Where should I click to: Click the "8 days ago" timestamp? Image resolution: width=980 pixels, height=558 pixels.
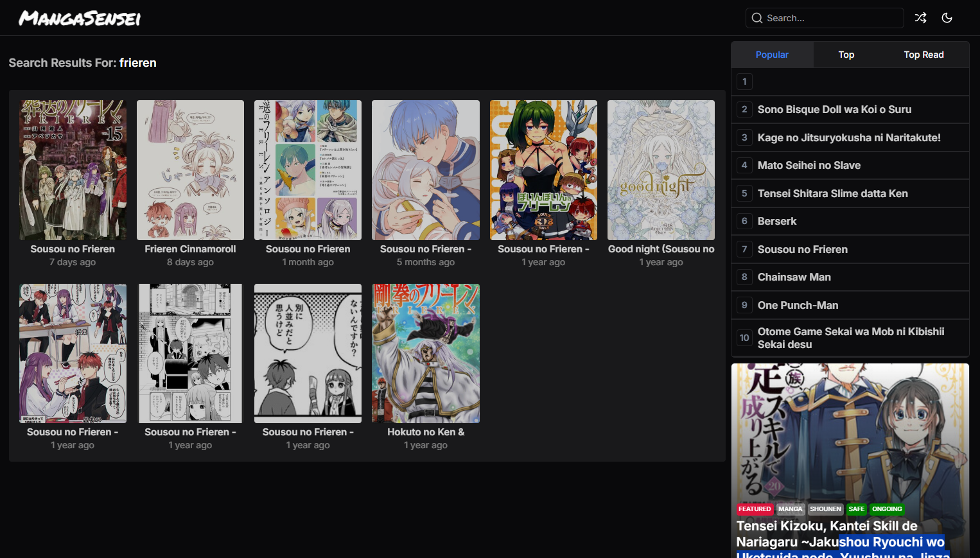click(190, 262)
